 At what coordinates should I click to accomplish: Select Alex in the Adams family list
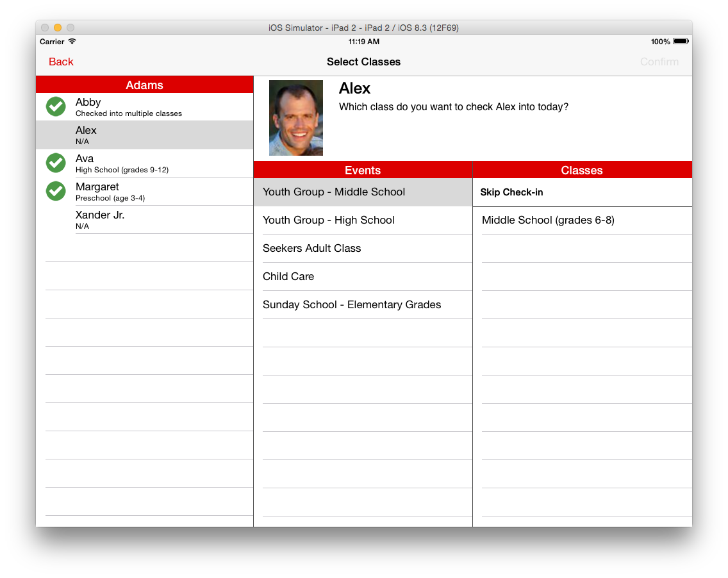(144, 135)
